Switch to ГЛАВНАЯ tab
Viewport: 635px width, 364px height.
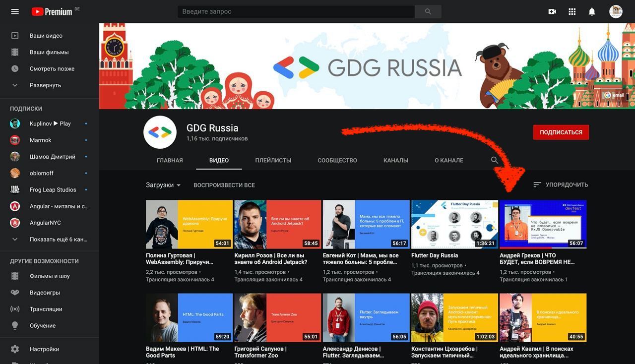click(170, 160)
